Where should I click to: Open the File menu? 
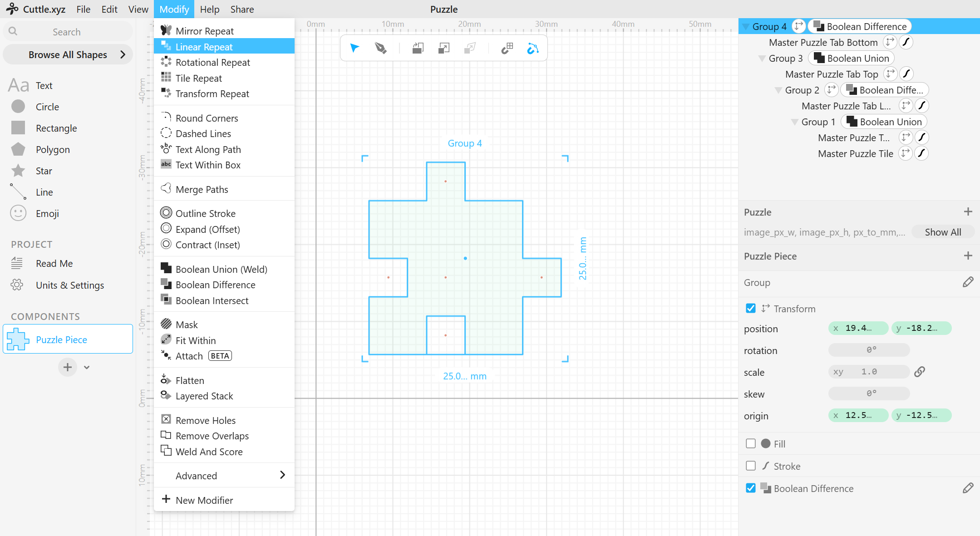pyautogui.click(x=83, y=9)
